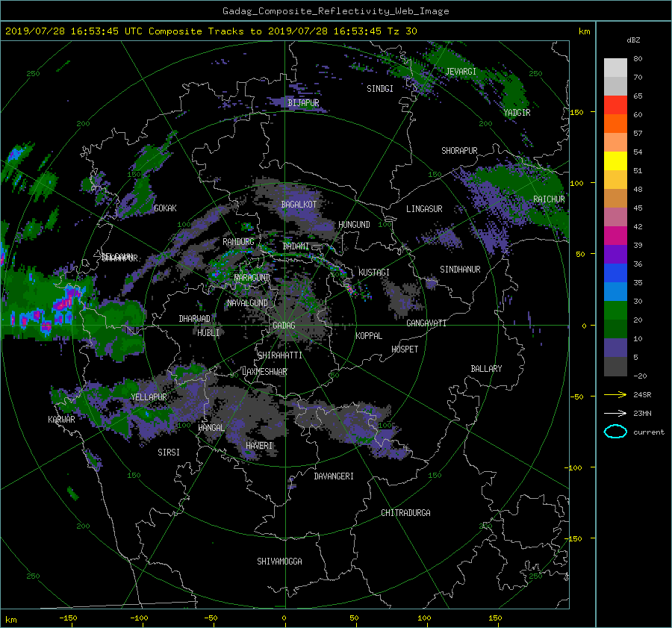This screenshot has height=628, width=672.
Task: Click the LAXMESHWAR city label
Action: [264, 372]
